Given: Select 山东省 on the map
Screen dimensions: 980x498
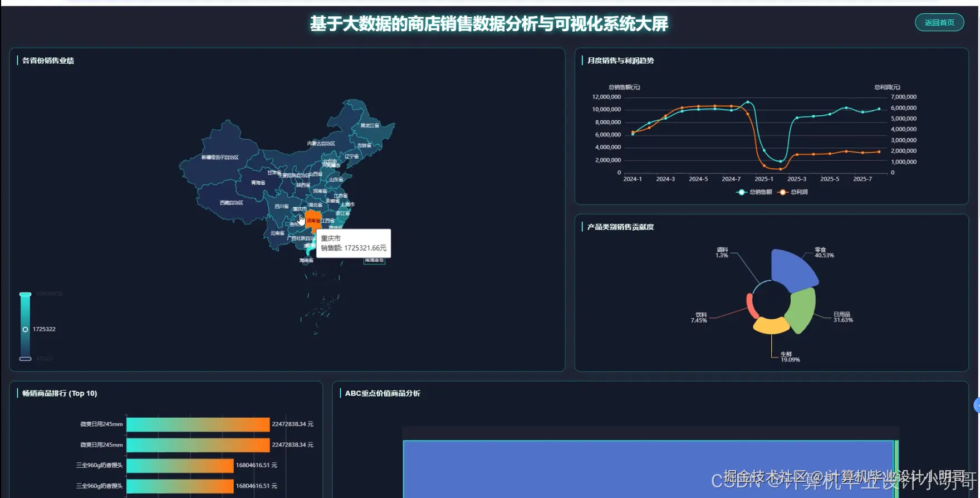Looking at the screenshot, I should [x=336, y=179].
